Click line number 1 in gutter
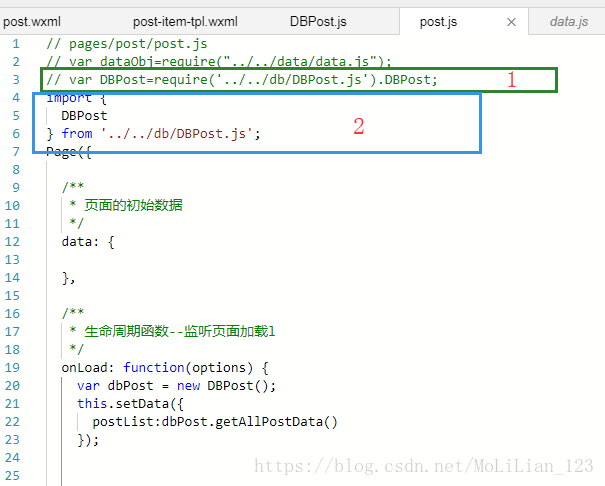Viewport: 605px width, 486px height. 16,44
